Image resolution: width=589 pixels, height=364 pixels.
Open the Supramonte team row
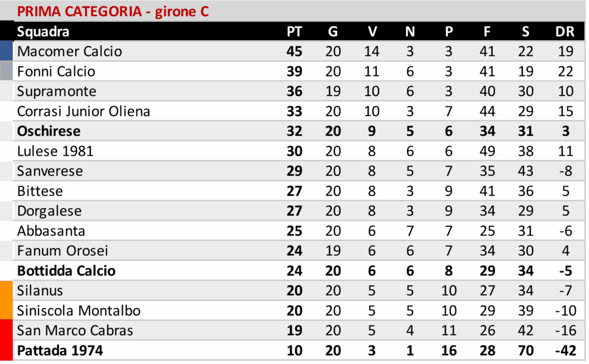click(x=57, y=91)
